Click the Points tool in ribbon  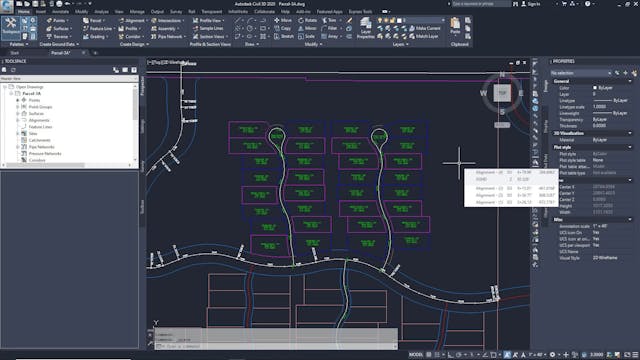tap(57, 20)
